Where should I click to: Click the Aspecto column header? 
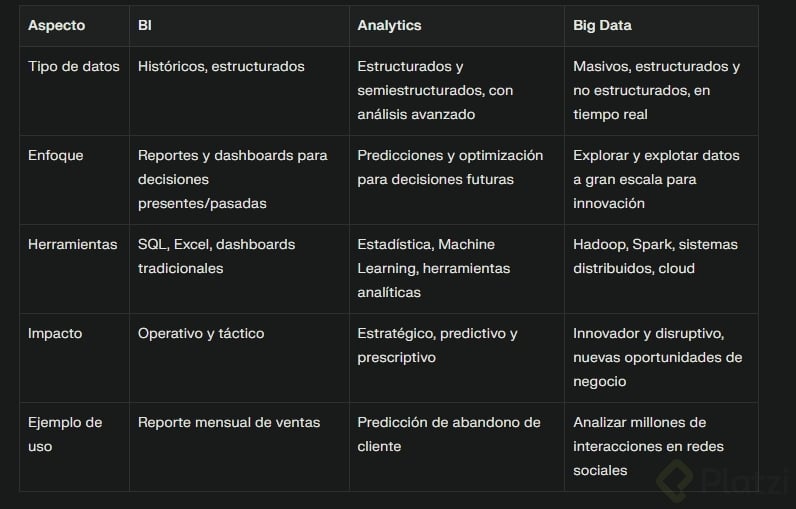point(56,25)
